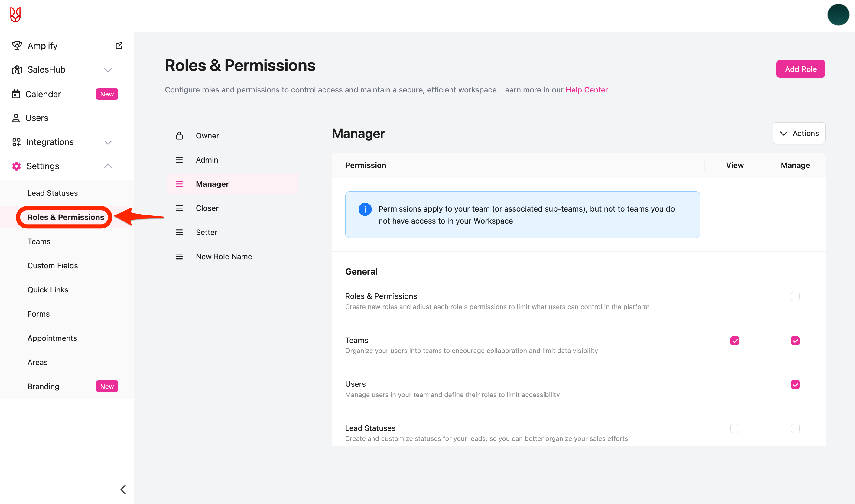This screenshot has width=855, height=504.
Task: Open Teams settings in sidebar
Action: click(x=39, y=241)
